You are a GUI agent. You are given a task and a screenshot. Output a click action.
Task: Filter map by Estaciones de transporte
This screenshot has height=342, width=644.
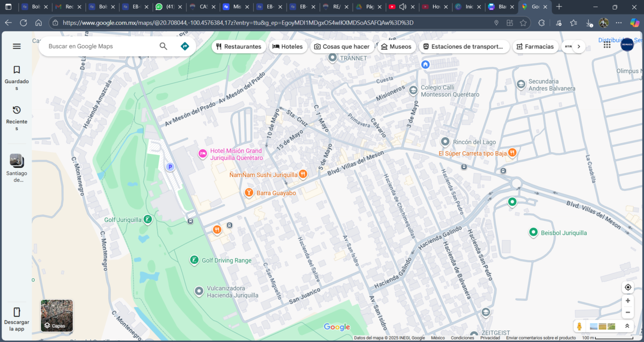(x=464, y=47)
